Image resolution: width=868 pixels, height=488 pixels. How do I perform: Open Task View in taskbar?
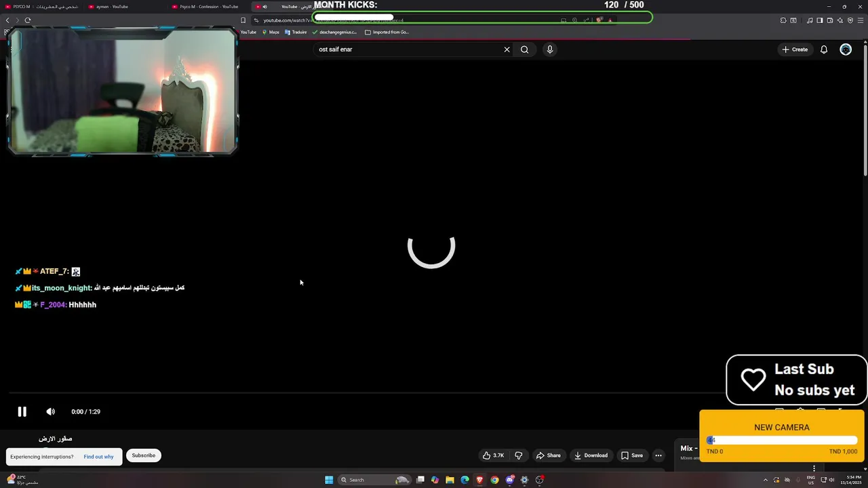point(420,480)
